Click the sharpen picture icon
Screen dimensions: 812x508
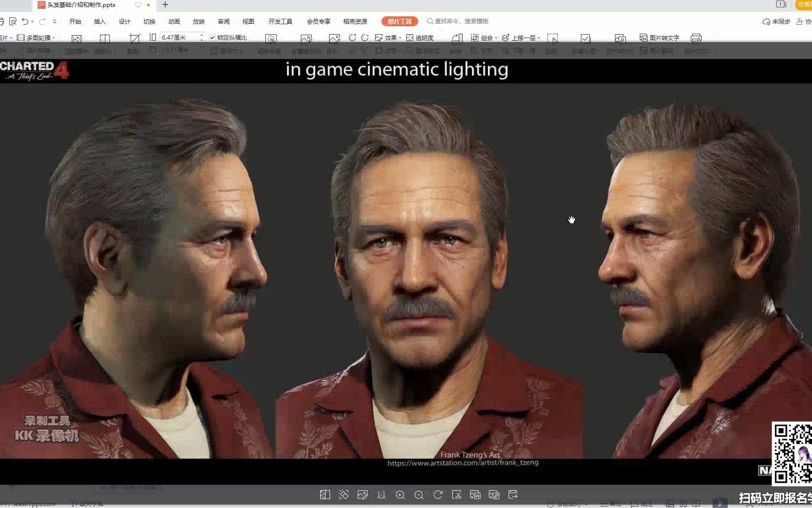[x=105, y=38]
